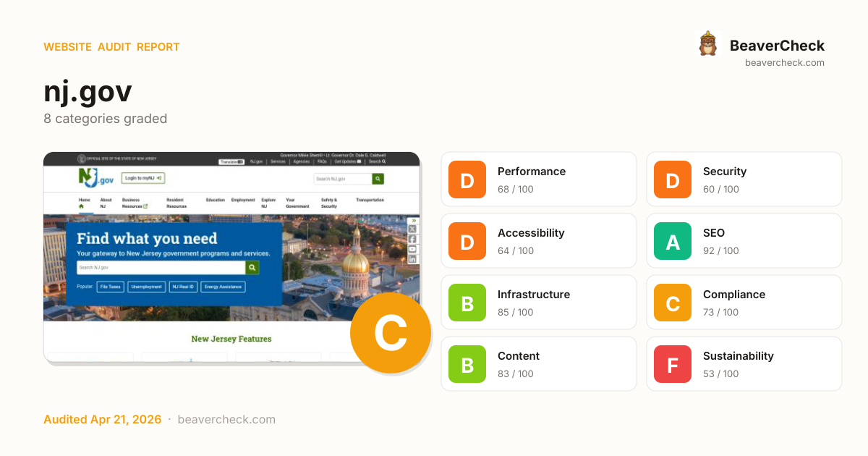Image resolution: width=868 pixels, height=456 pixels.
Task: Click the green Home house icon
Action: click(81, 206)
